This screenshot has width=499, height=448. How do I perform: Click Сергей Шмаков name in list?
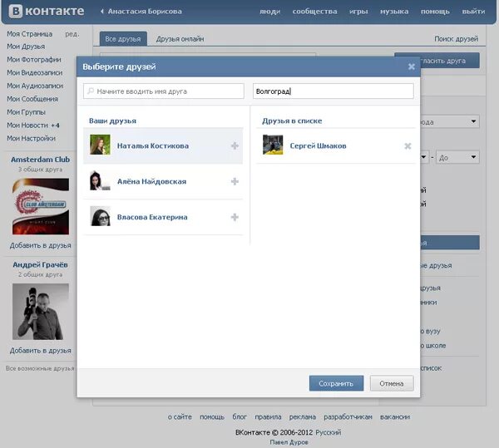318,146
